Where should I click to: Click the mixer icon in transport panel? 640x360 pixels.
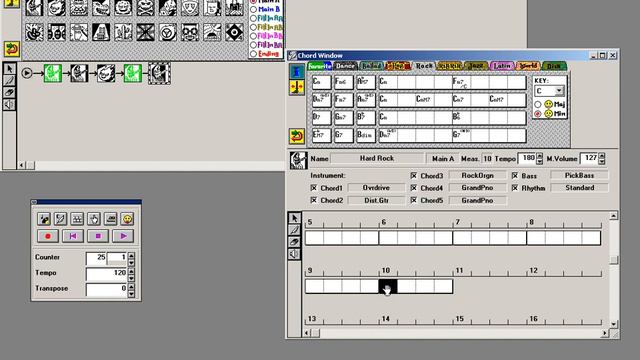(x=77, y=219)
